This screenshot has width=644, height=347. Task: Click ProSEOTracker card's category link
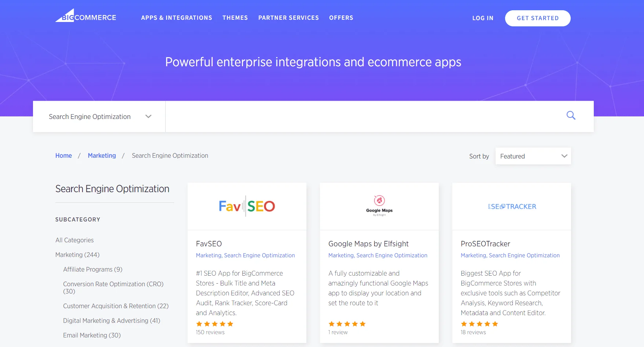(x=510, y=255)
